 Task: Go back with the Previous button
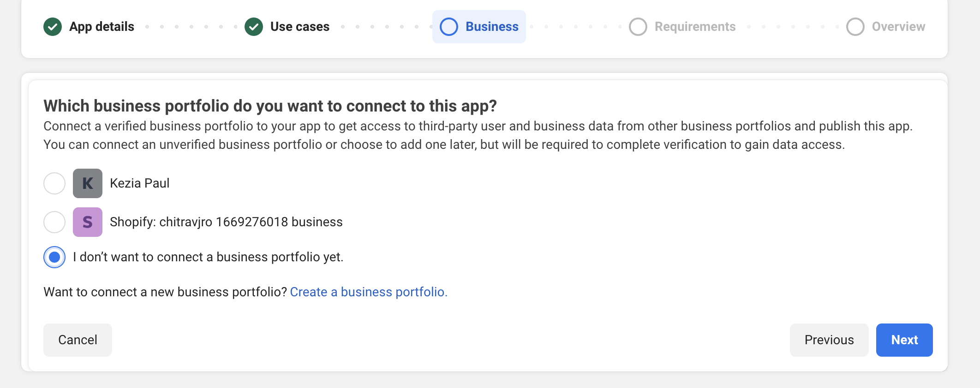pyautogui.click(x=829, y=340)
